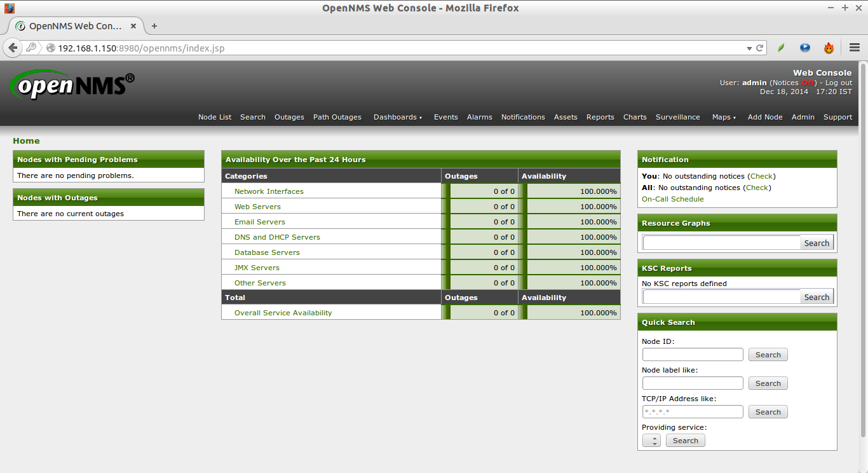Open a new browser tab
This screenshot has height=473, width=868.
(x=154, y=26)
